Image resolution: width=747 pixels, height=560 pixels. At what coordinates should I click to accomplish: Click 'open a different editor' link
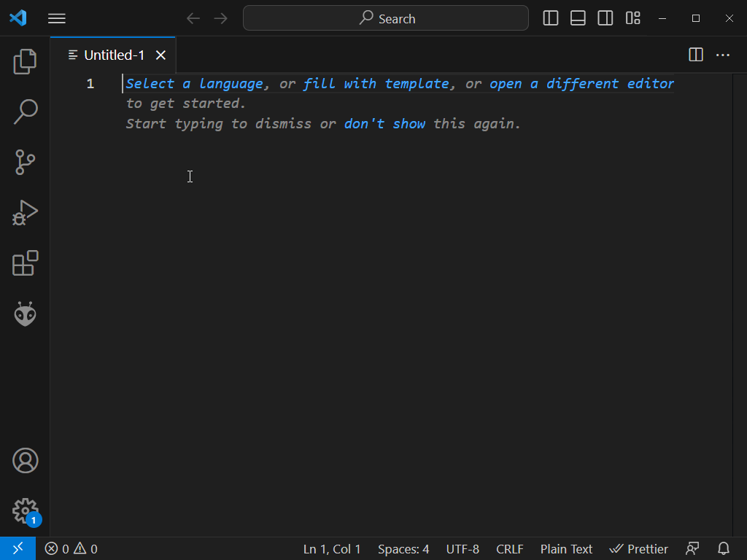pos(581,84)
